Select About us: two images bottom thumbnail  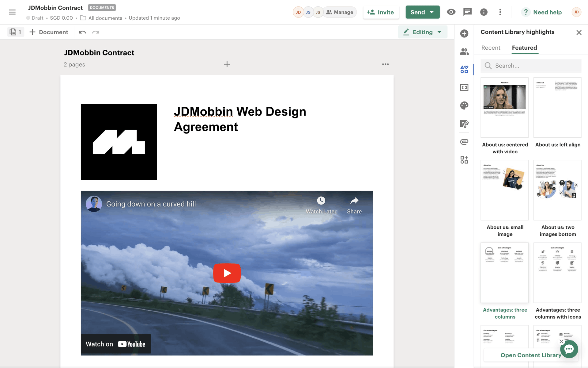point(557,190)
